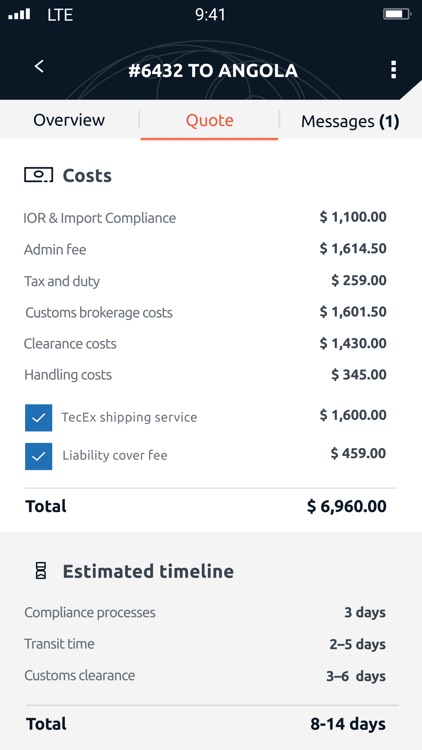Tap the TecEx shipping service label

point(129,417)
